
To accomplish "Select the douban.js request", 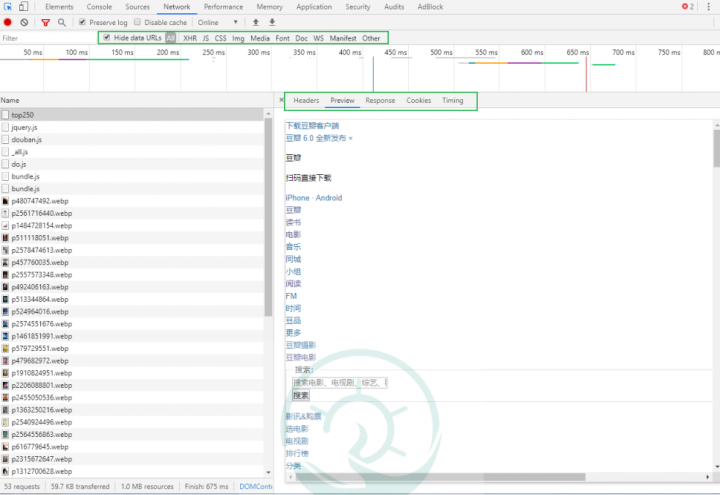I will tap(132, 140).
